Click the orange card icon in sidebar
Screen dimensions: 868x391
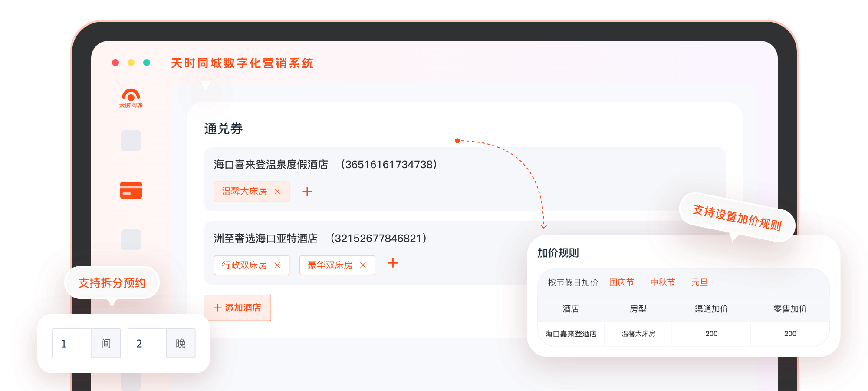point(131,190)
